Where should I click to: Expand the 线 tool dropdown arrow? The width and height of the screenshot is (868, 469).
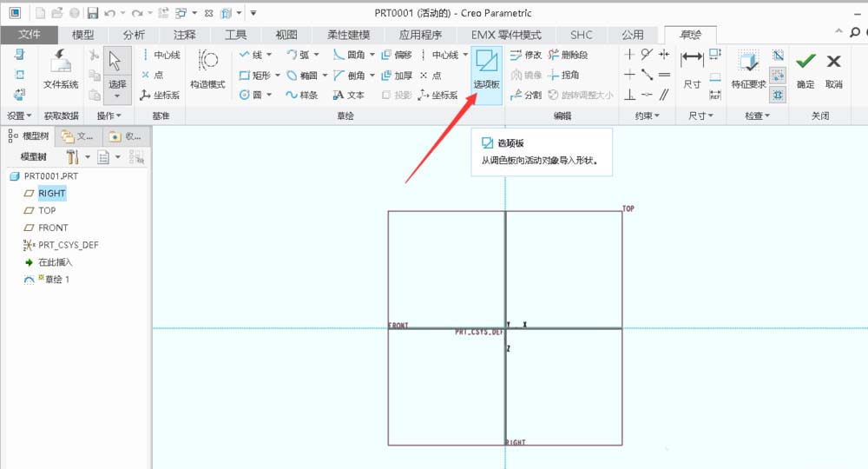(x=269, y=55)
